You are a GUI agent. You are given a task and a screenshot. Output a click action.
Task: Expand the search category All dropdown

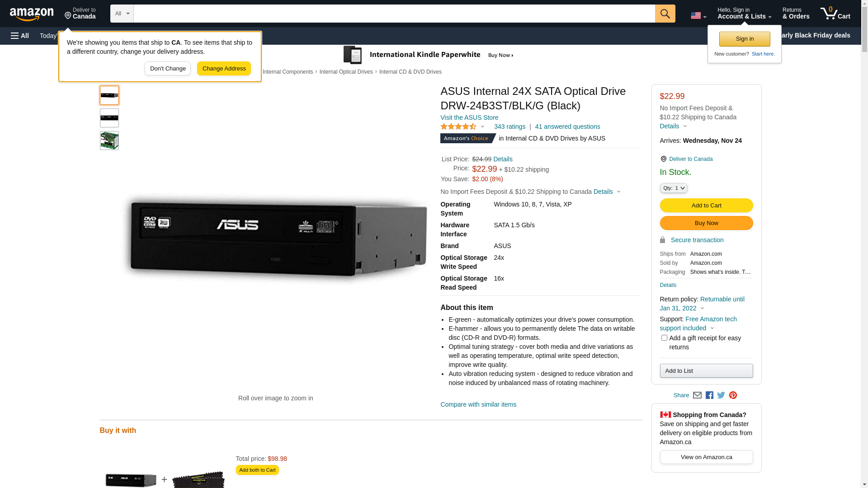coord(122,14)
